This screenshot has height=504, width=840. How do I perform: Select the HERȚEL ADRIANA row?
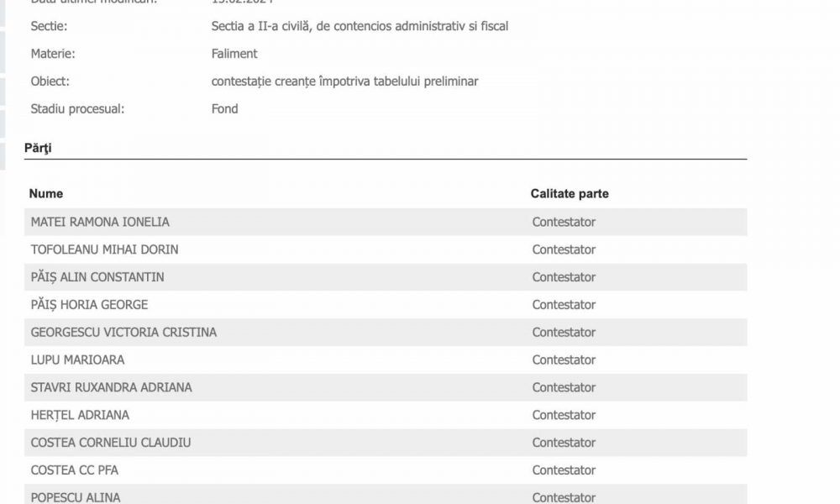tap(80, 415)
